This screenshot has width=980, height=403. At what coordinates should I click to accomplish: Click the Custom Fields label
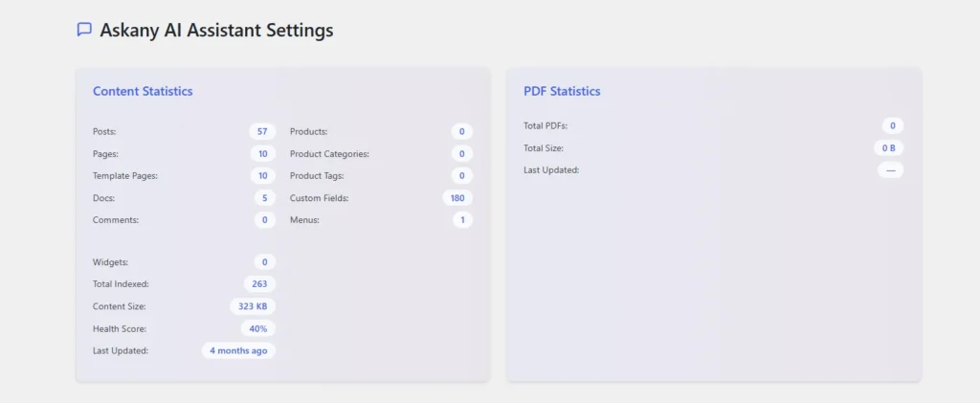pyautogui.click(x=320, y=198)
